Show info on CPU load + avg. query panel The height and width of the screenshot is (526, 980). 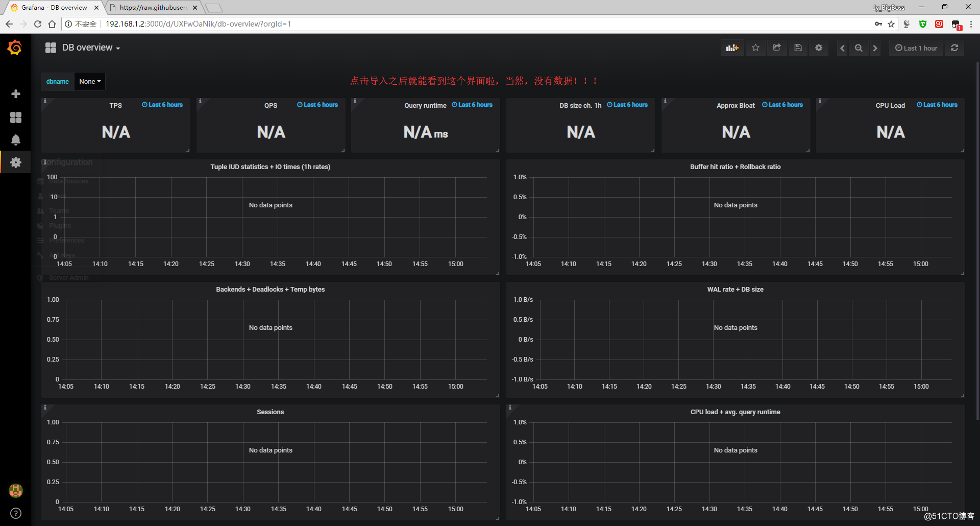[x=510, y=408]
